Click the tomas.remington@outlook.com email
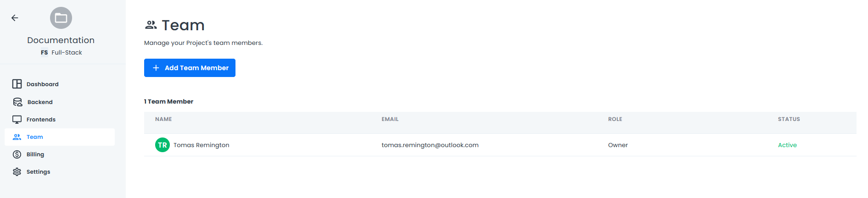Image resolution: width=868 pixels, height=198 pixels. click(x=430, y=145)
